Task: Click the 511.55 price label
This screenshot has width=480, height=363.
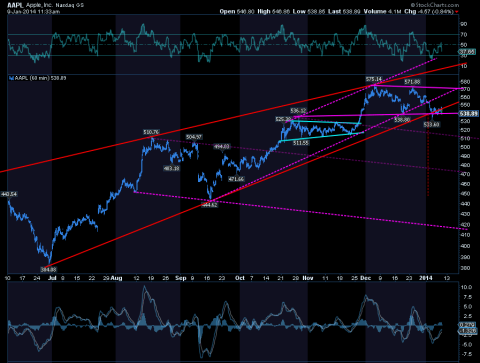Action: tap(301, 143)
